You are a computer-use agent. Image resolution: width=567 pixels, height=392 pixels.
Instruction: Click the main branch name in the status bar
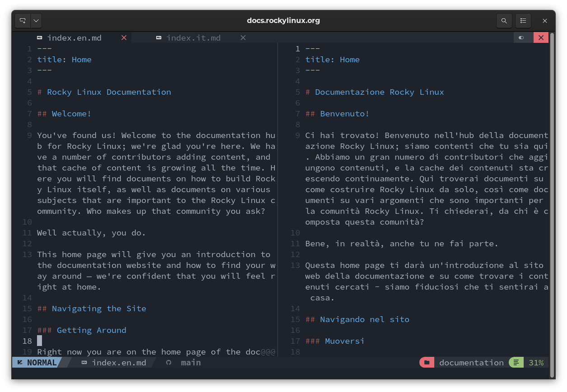pyautogui.click(x=191, y=362)
